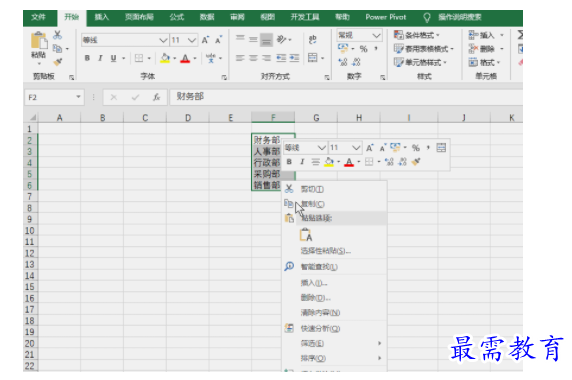
Task: Toggle Italic on the mini toolbar
Action: [x=302, y=162]
